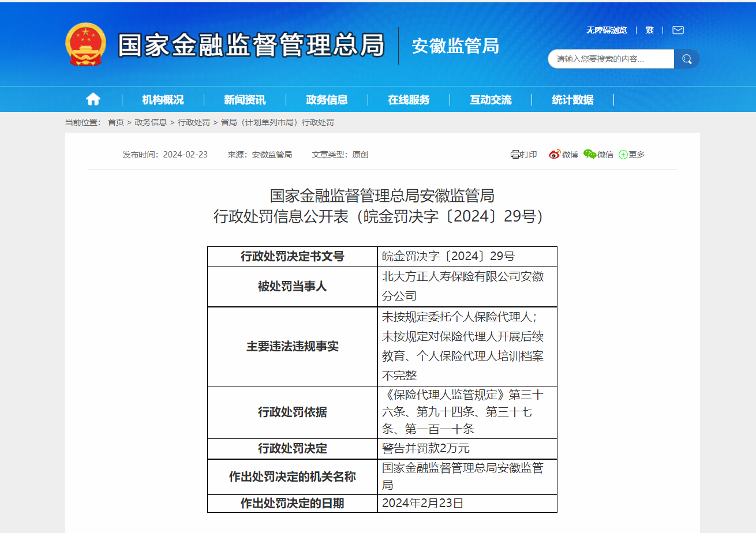Click the home icon in navigation bar
Viewport: 756px width, 533px height.
coord(93,99)
